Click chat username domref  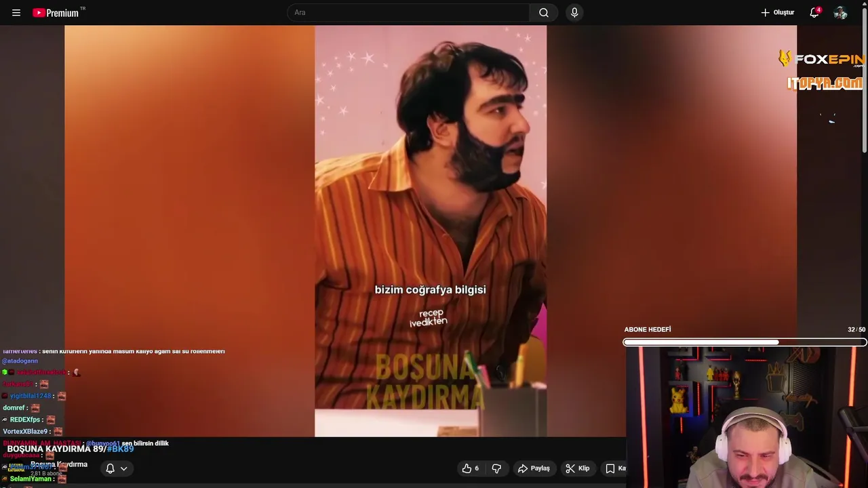(14, 408)
